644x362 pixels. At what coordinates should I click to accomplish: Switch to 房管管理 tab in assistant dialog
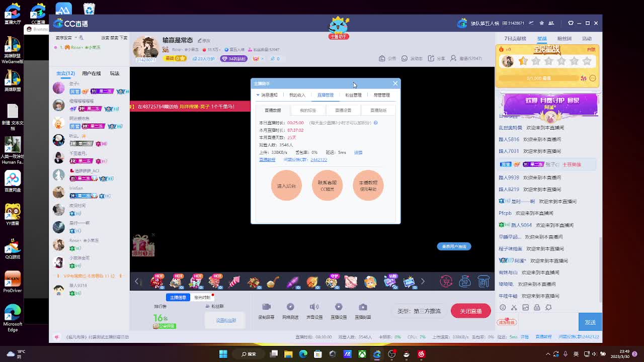tap(381, 95)
